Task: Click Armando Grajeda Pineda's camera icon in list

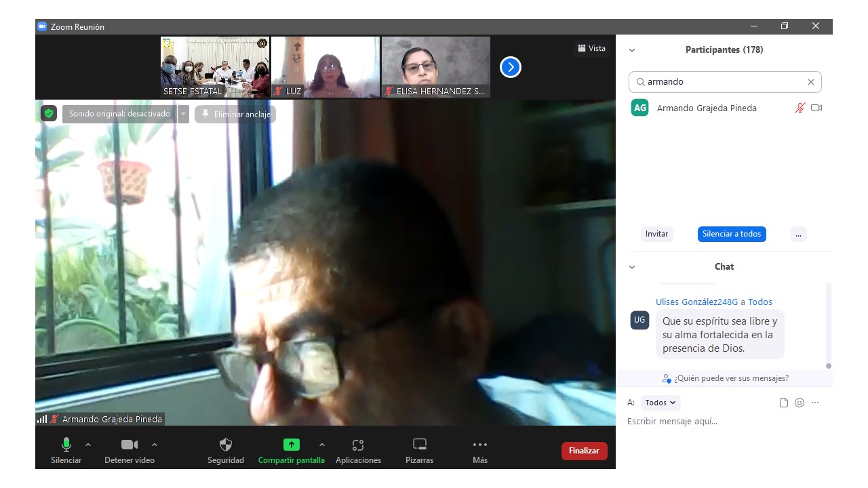Action: point(816,108)
